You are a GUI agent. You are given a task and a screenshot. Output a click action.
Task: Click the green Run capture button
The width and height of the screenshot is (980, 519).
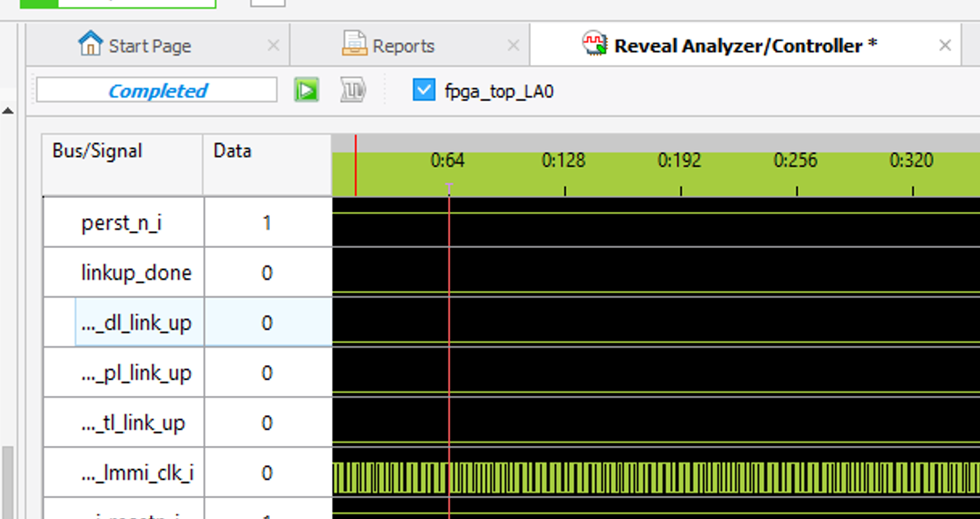(307, 90)
